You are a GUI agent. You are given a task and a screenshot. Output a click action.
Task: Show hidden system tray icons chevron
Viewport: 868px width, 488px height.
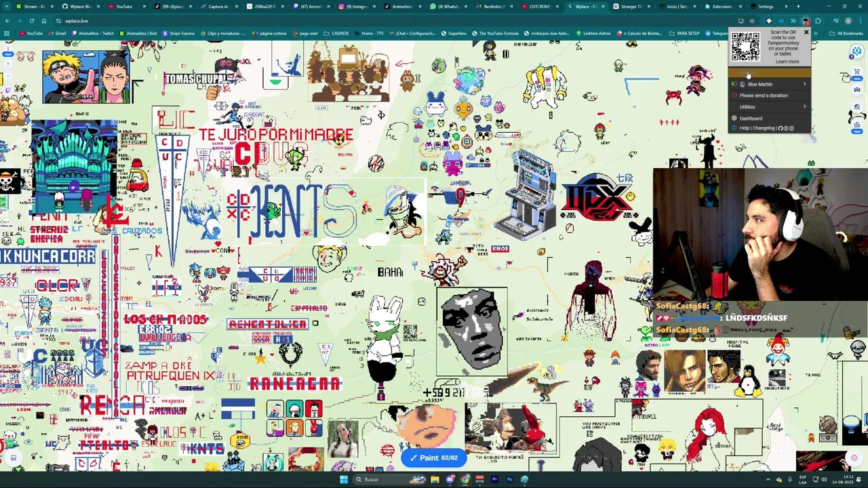coord(768,479)
